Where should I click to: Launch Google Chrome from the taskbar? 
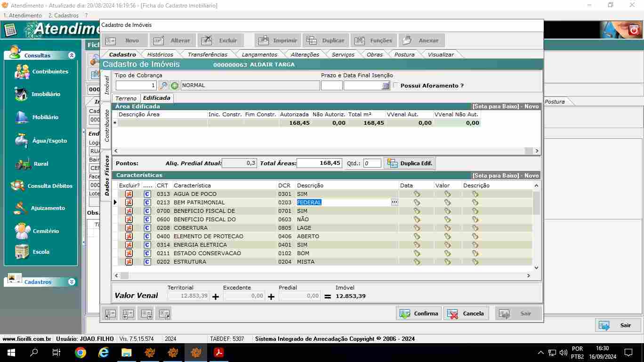pos(80,353)
